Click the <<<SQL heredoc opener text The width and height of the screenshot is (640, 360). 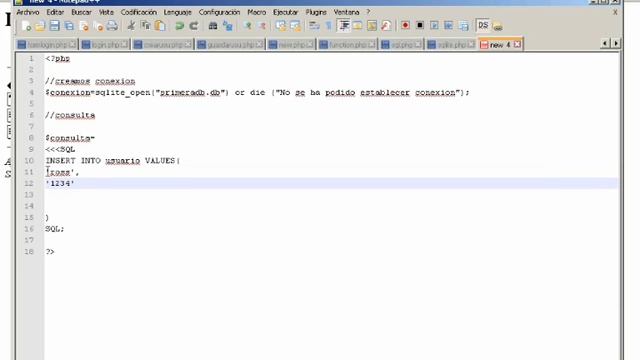(60, 149)
